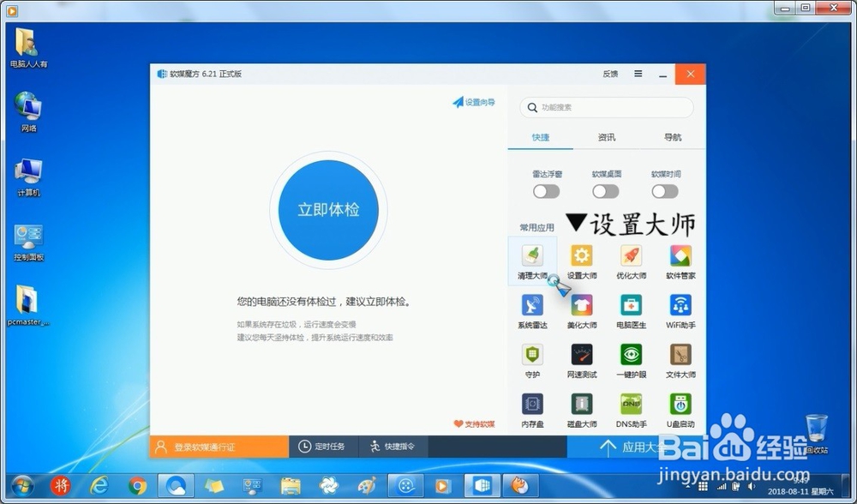The image size is (857, 504).
Task: Open Windows Start menu
Action: pyautogui.click(x=22, y=485)
